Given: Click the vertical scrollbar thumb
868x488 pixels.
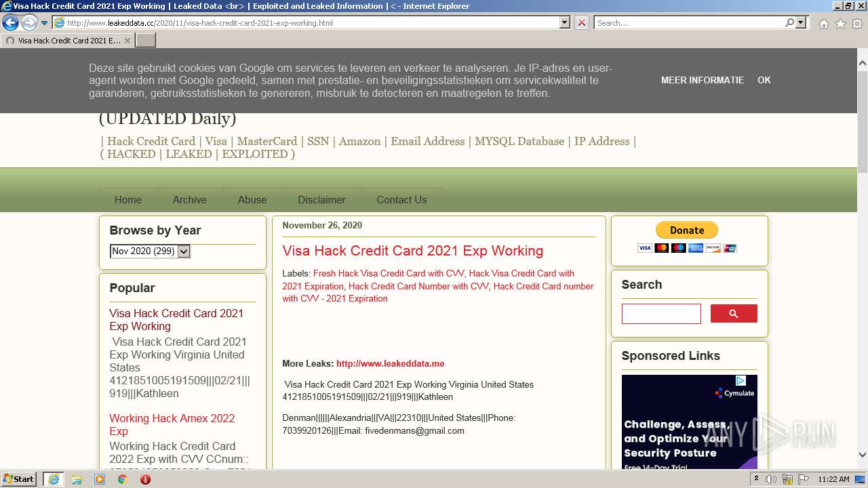Looking at the screenshot, I should click(863, 123).
